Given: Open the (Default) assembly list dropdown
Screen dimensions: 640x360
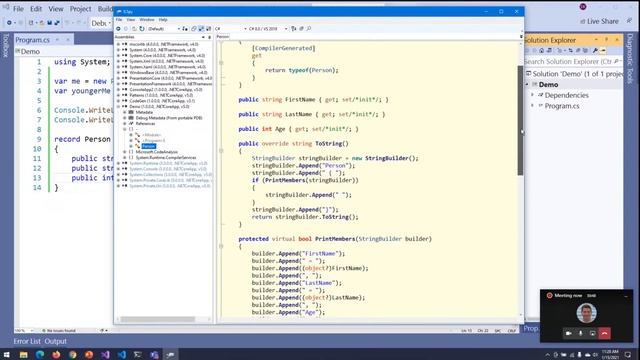Looking at the screenshot, I should (x=164, y=29).
